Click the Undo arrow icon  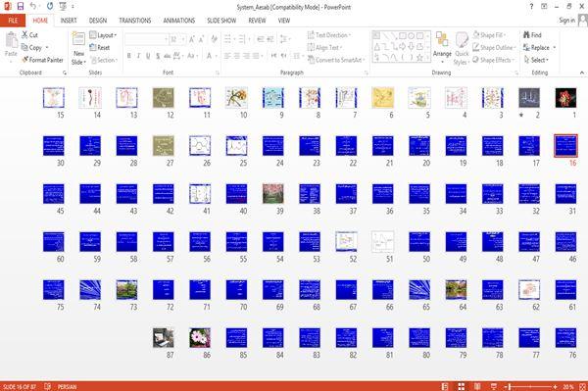tap(33, 7)
